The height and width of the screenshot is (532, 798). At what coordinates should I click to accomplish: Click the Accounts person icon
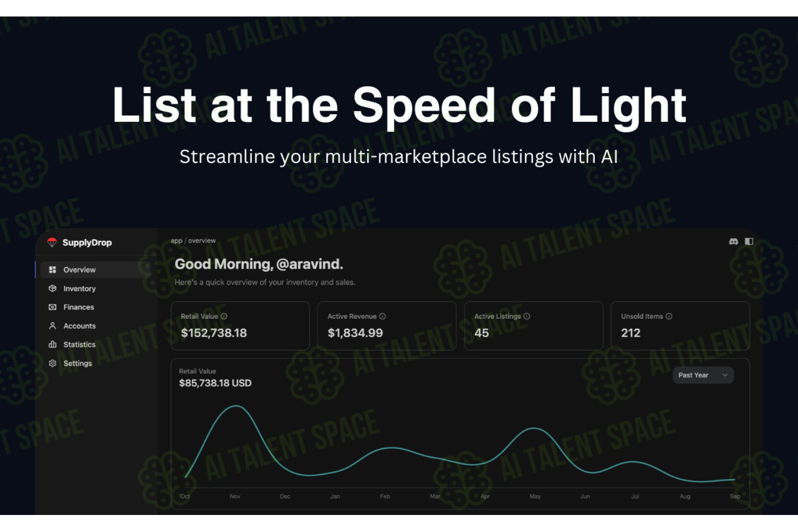point(52,326)
